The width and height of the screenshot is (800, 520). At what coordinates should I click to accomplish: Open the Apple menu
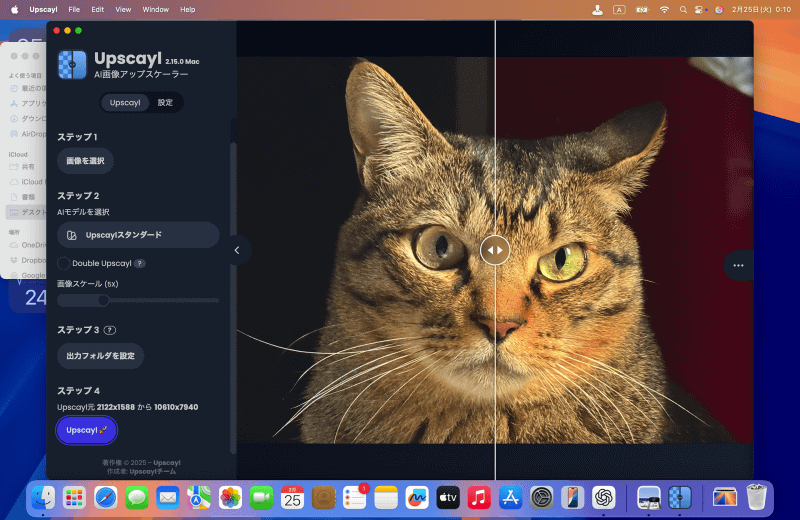14,9
